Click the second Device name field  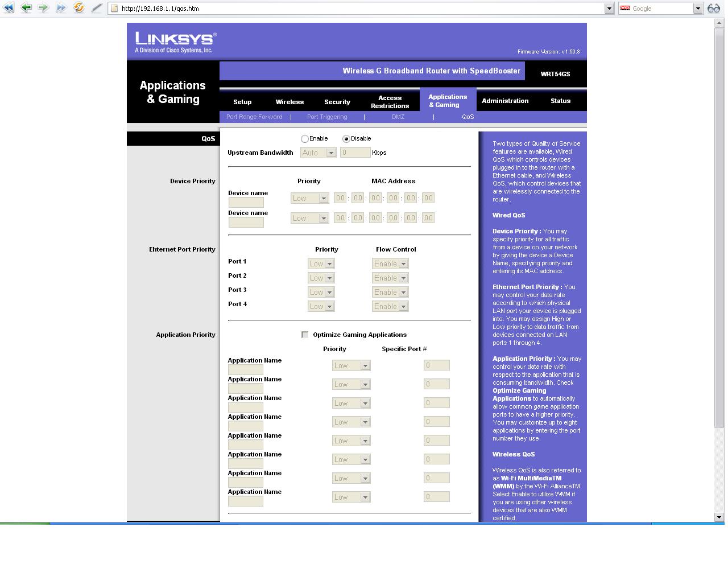click(246, 223)
